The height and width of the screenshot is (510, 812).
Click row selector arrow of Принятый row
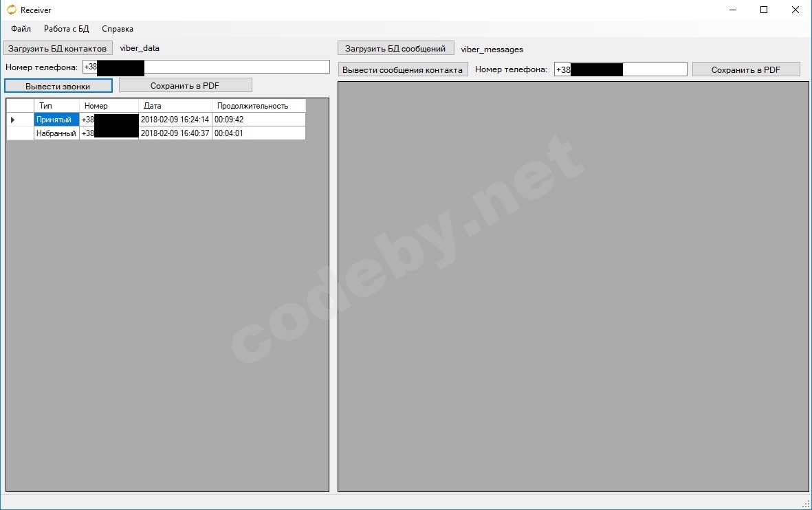[x=20, y=120]
